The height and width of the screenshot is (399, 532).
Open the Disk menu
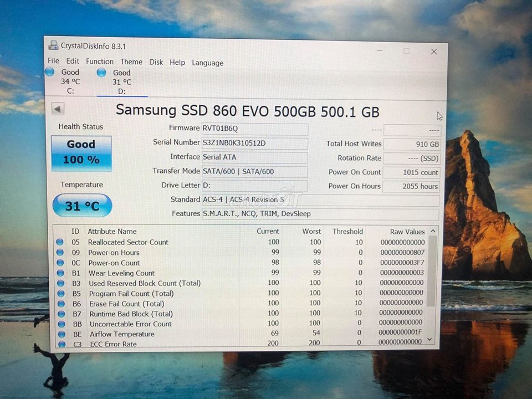pyautogui.click(x=156, y=62)
